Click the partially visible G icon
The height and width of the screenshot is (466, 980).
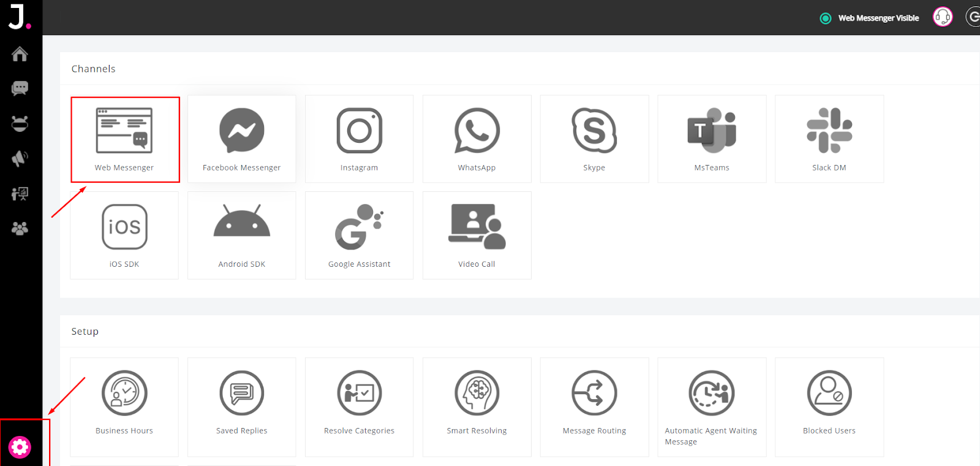coord(973,17)
